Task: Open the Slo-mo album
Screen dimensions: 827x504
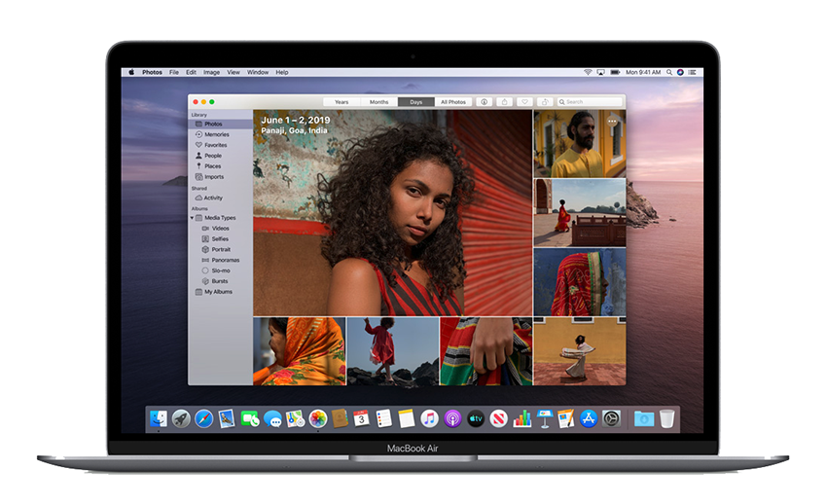Action: (x=221, y=270)
